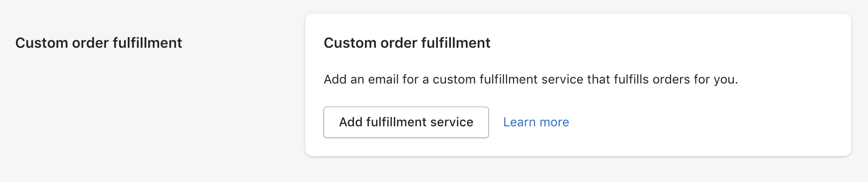Click the bold heading inside the white card
Screen dimensions: 868x182
click(x=407, y=43)
